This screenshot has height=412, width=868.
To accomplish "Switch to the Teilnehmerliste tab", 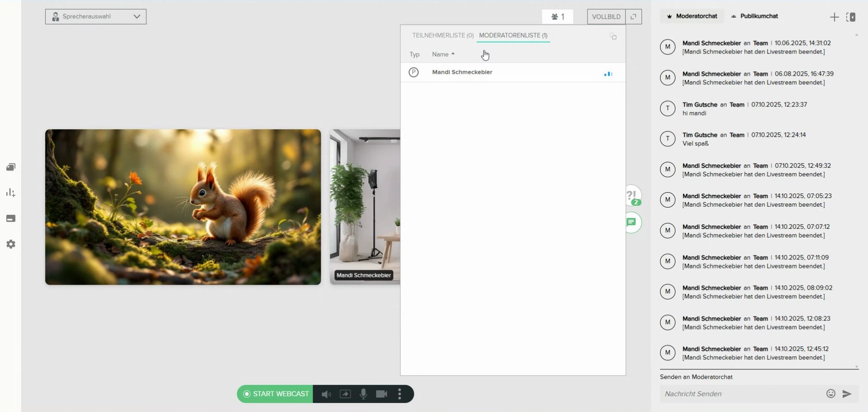I will coord(442,35).
